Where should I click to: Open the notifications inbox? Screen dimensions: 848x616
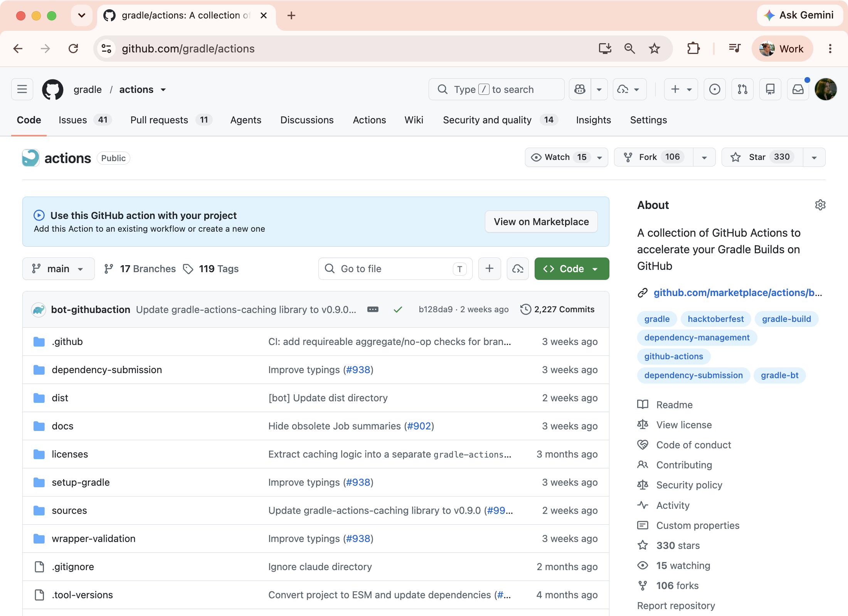point(798,89)
